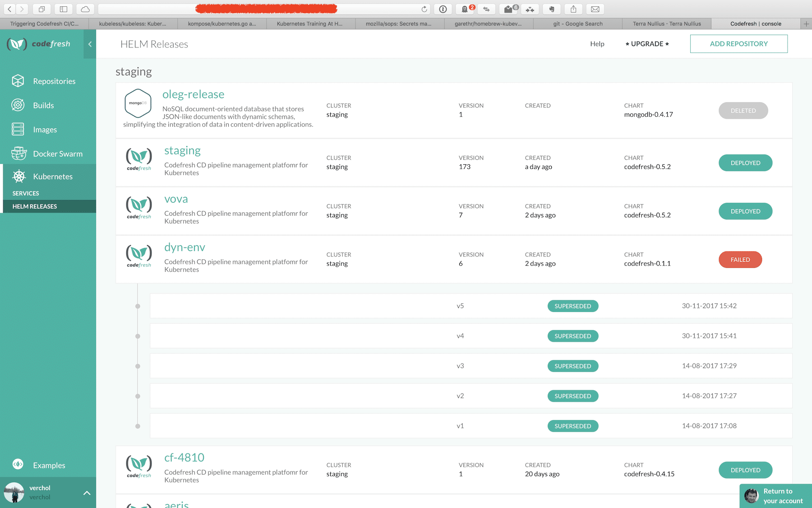Open the cf-4810 release link
Screen dimensions: 812x508
(x=184, y=458)
